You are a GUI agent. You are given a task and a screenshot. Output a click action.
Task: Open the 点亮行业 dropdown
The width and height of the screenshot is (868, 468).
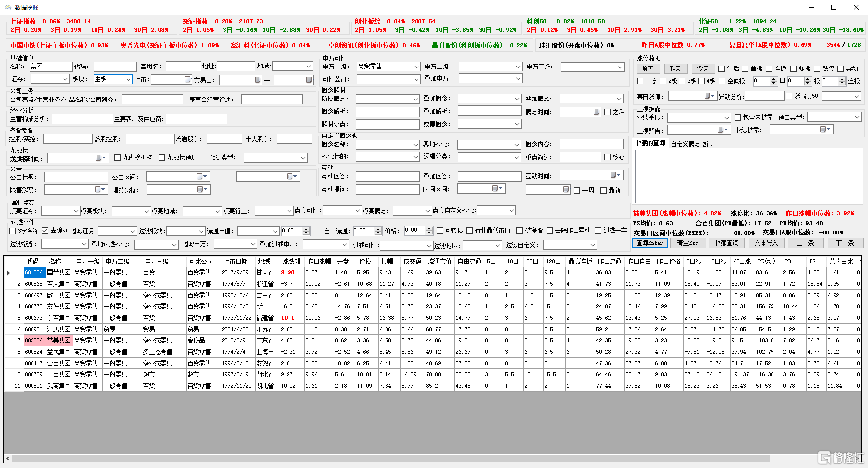tap(274, 211)
